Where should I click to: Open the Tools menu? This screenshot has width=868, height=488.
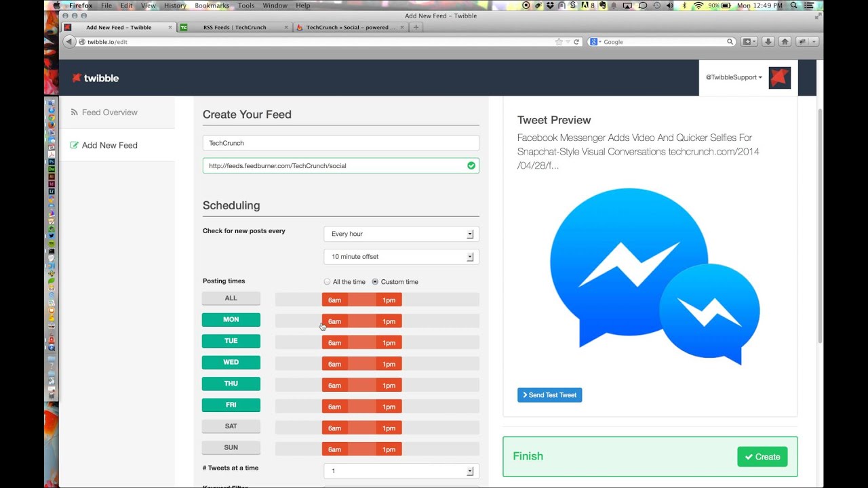(x=246, y=5)
